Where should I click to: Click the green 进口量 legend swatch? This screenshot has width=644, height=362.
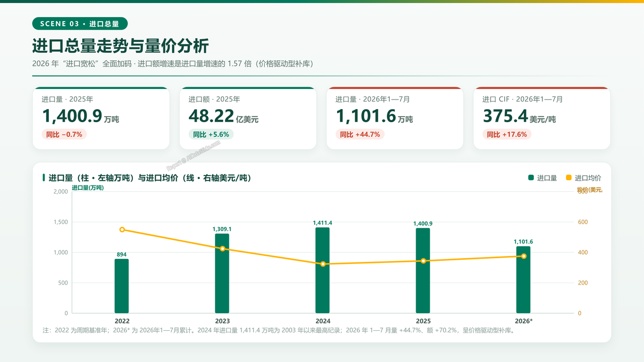point(531,177)
